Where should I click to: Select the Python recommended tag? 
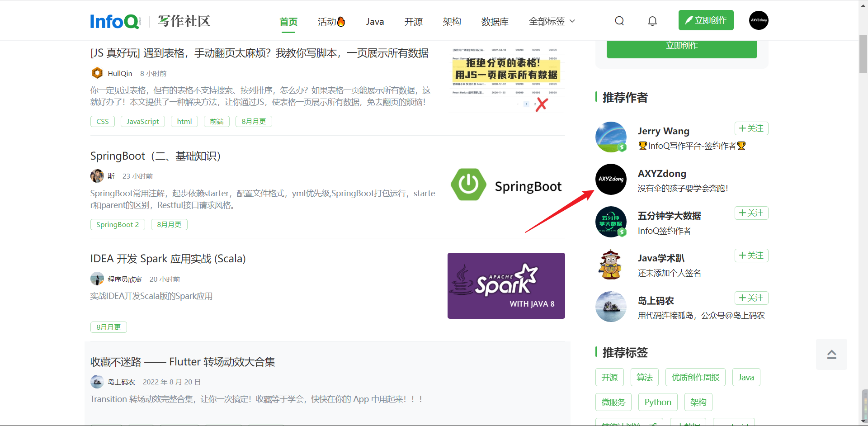pos(658,402)
